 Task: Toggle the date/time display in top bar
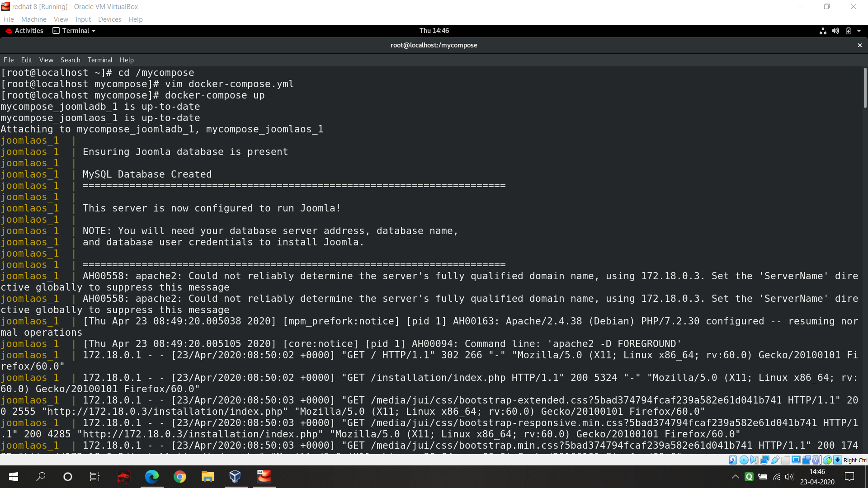[434, 30]
